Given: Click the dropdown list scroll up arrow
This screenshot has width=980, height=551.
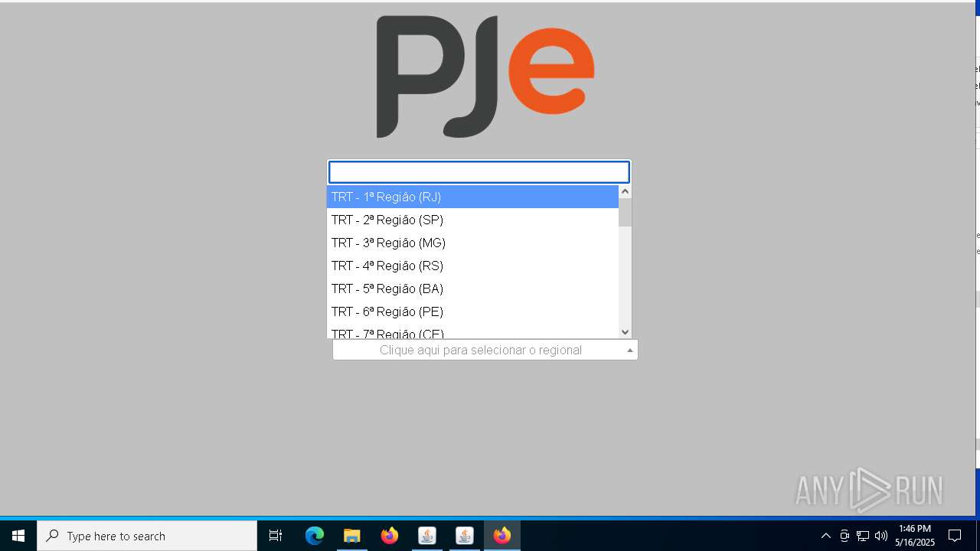Looking at the screenshot, I should click(x=625, y=191).
